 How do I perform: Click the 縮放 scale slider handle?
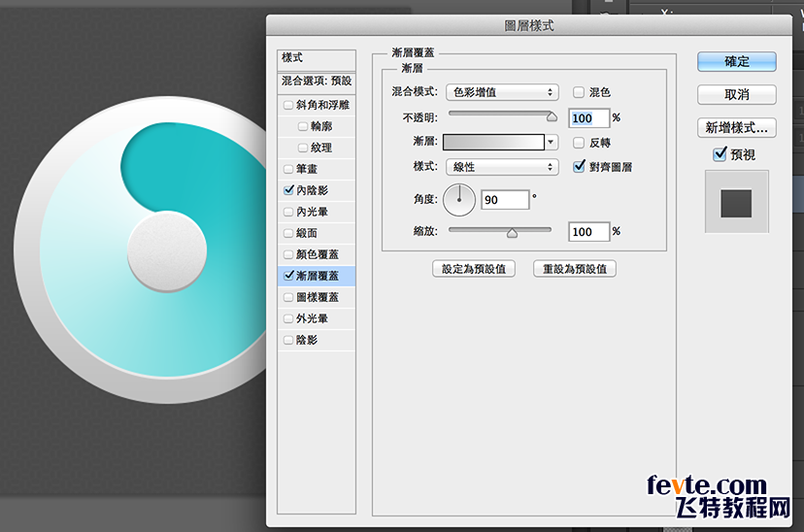(x=512, y=233)
